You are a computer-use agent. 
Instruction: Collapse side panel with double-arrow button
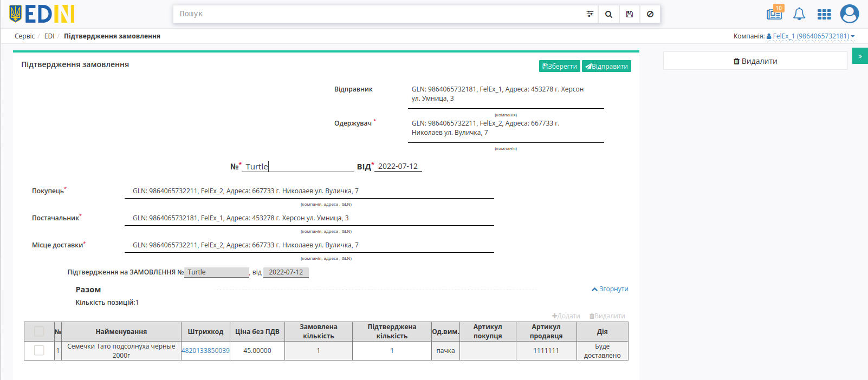click(860, 56)
